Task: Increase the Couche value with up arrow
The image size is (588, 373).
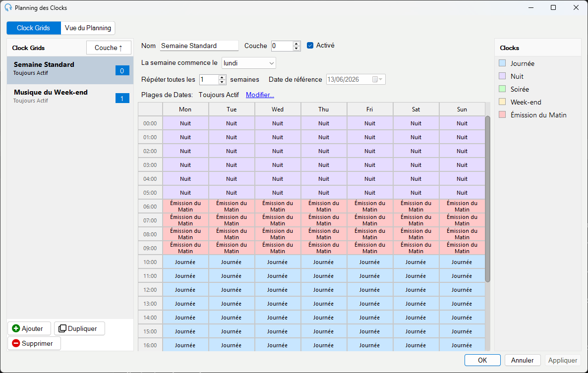Action: [296, 44]
